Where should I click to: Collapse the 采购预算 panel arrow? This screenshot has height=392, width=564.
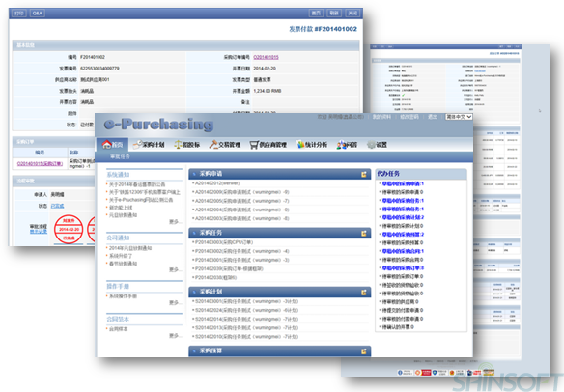coord(194,351)
